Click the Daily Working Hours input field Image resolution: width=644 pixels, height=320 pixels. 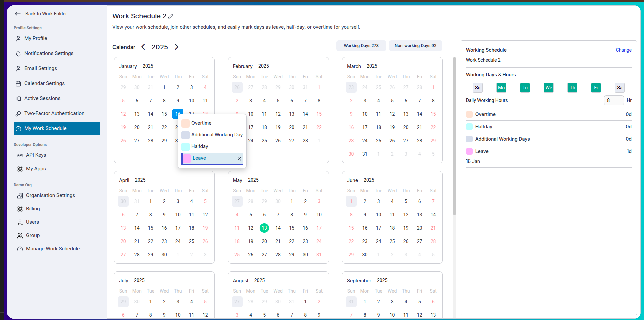click(x=614, y=100)
